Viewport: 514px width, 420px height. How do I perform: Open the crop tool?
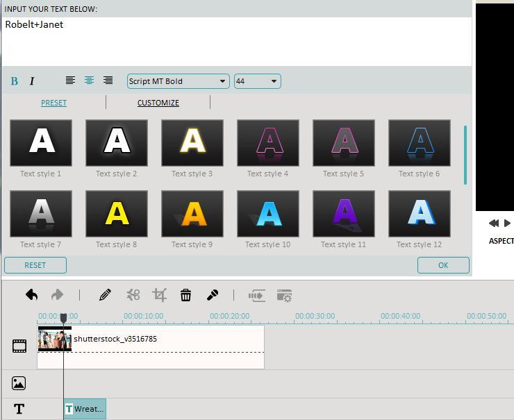[x=160, y=295]
